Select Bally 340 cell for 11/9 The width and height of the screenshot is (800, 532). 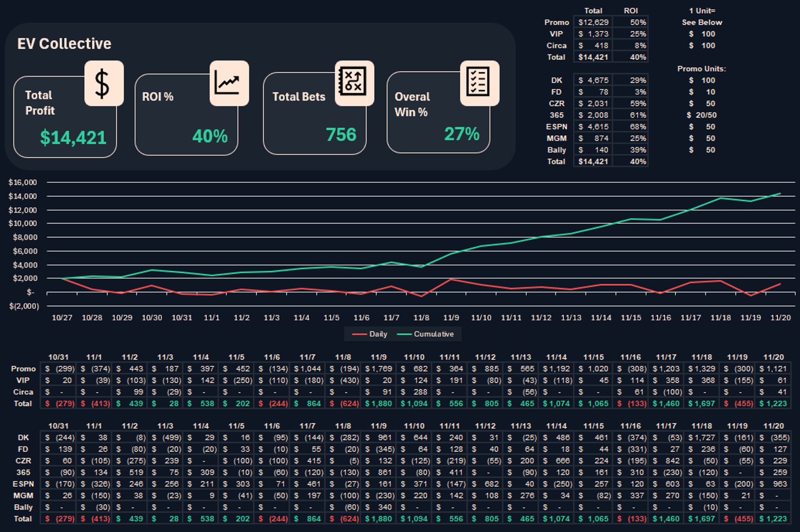[x=379, y=507]
